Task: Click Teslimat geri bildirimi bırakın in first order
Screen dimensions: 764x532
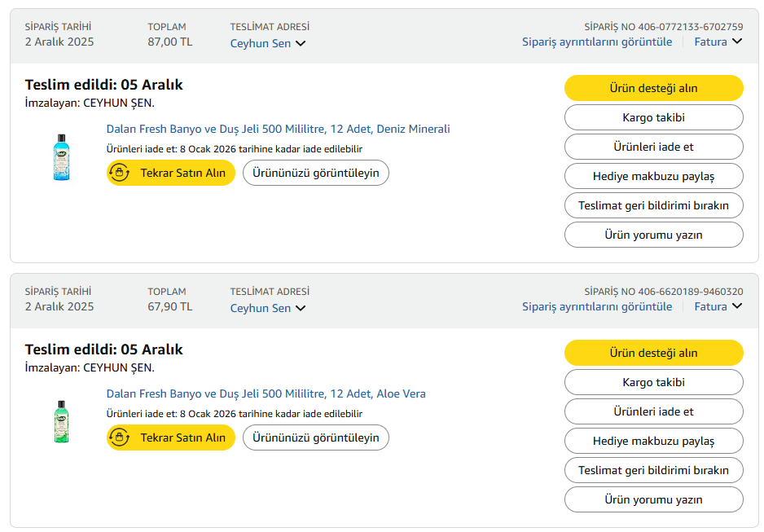Action: [654, 205]
